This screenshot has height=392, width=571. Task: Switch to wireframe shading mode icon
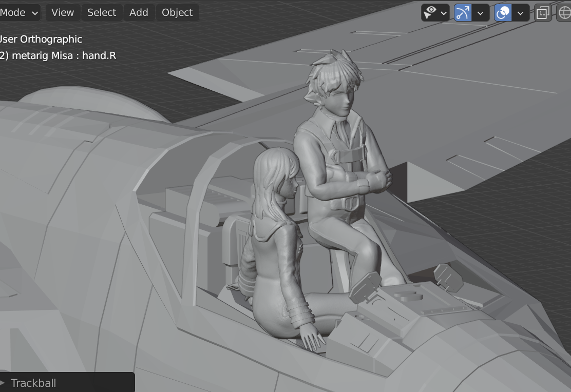[x=564, y=13]
